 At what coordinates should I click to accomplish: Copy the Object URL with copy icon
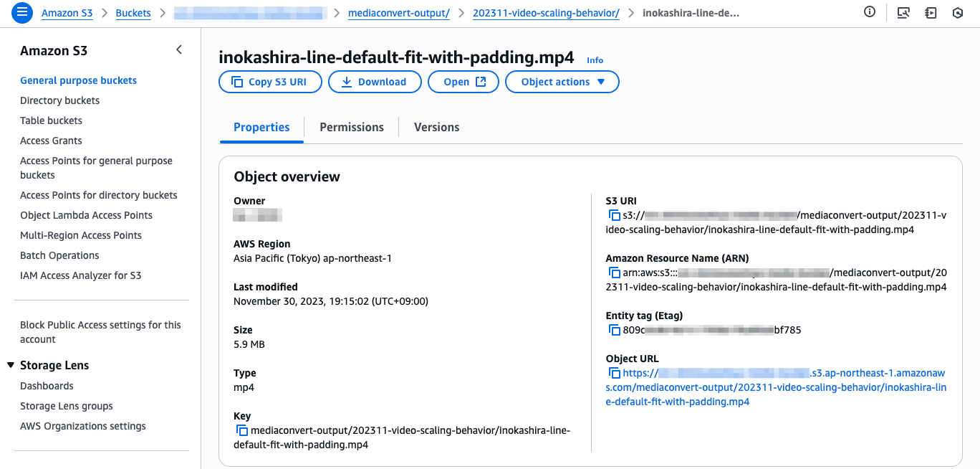pos(614,373)
